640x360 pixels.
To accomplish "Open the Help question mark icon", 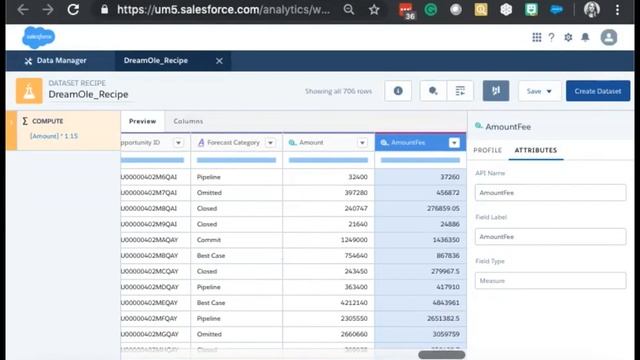I will tap(551, 38).
